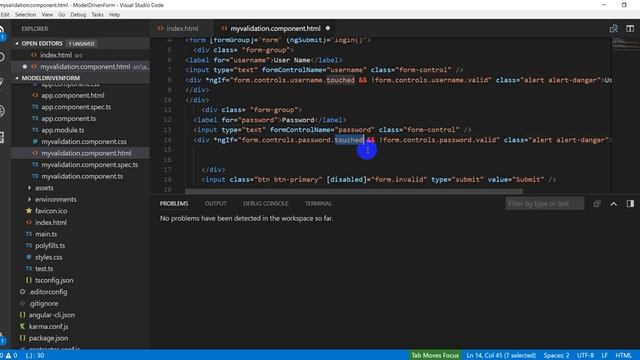Click the errors and warnings status bar count
The width and height of the screenshot is (640, 360).
[x=9, y=355]
